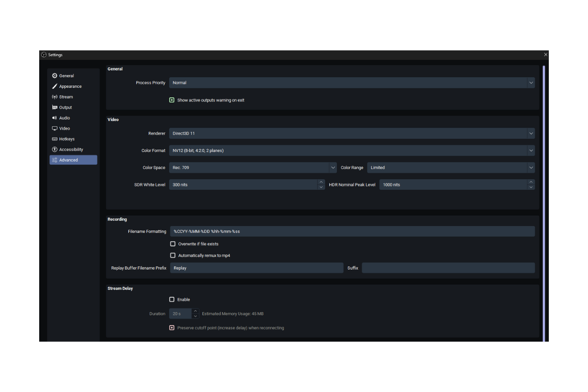Open the Process Priority dropdown

[x=352, y=83]
